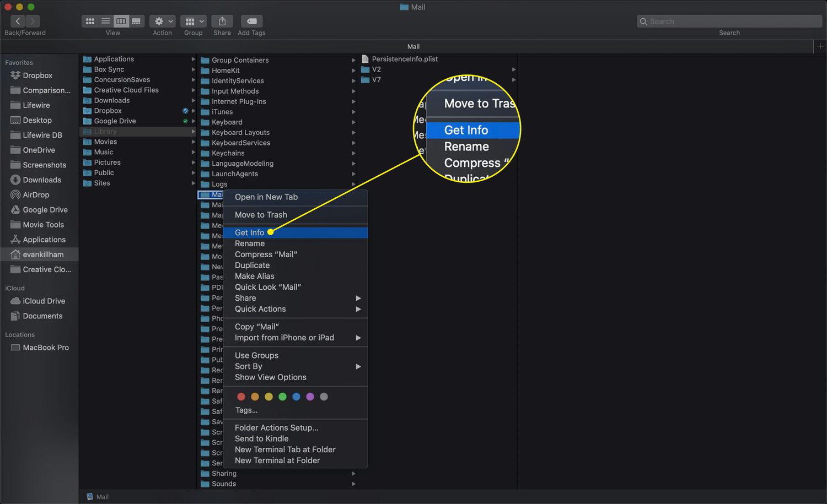Open AirDrop in the sidebar
Viewport: 827px width, 504px height.
[36, 194]
